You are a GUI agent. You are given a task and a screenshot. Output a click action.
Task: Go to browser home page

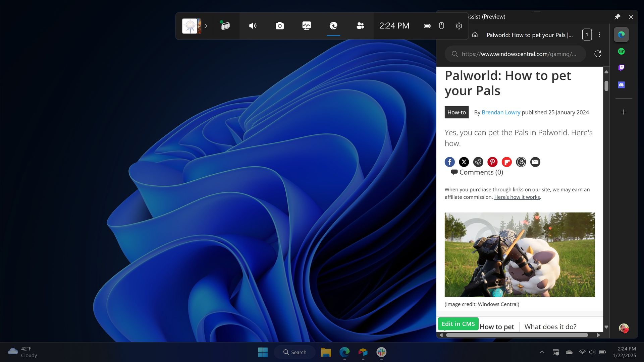475,35
